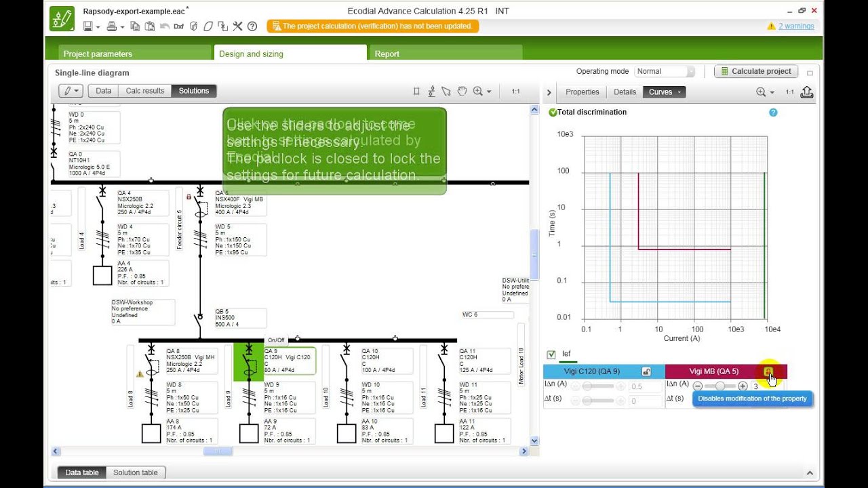Click the warning triangle next to QA 8
The image size is (868, 488).
pos(140,373)
